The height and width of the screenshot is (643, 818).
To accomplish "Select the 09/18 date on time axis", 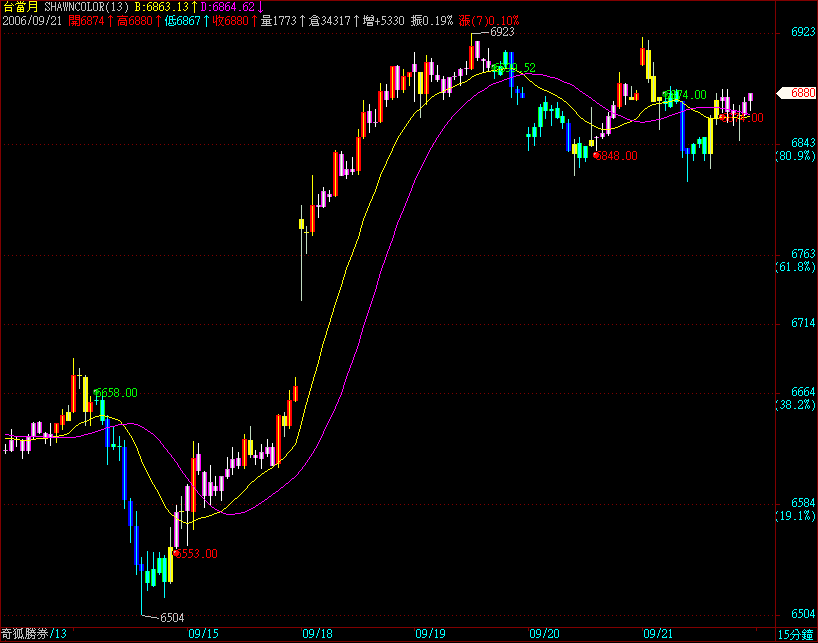I will pyautogui.click(x=317, y=633).
